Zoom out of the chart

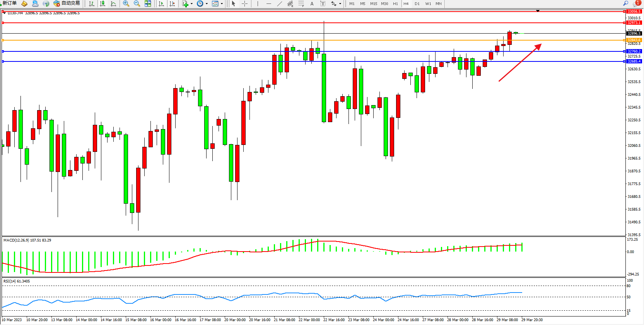click(x=137, y=3)
